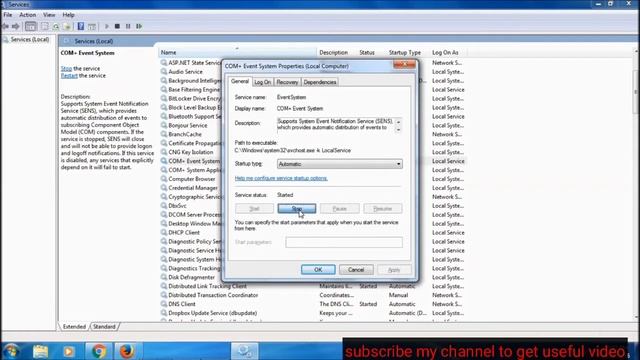This screenshot has width=640, height=360.
Task: Open Windows Explorer from the taskbar
Action: pyautogui.click(x=40, y=351)
